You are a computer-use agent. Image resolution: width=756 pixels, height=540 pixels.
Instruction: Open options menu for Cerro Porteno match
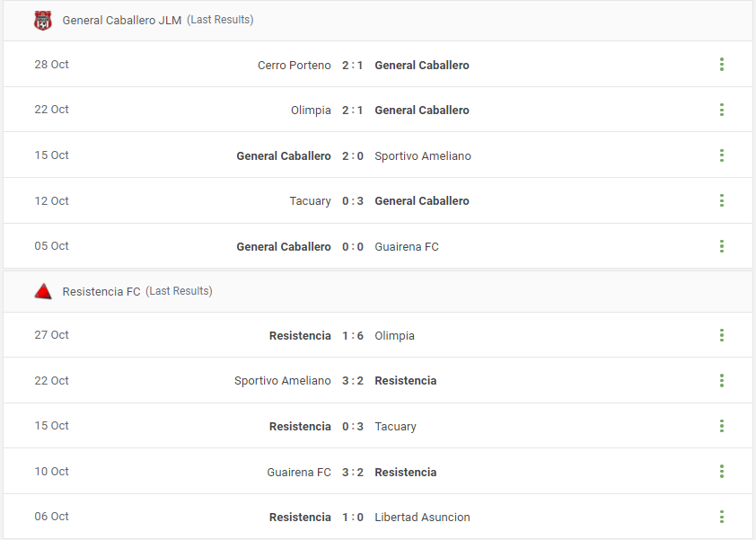(721, 65)
